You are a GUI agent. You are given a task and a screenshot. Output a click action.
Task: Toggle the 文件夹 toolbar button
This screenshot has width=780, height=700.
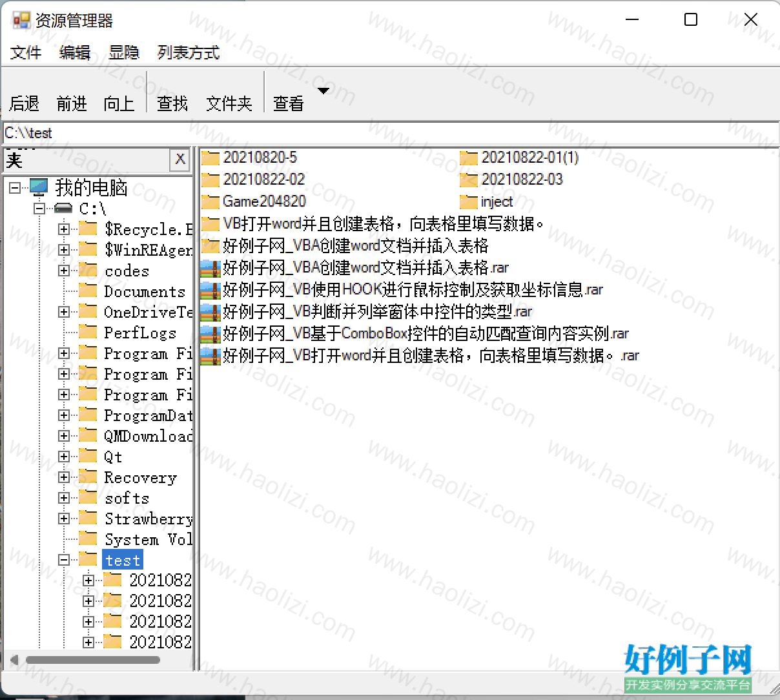[229, 103]
